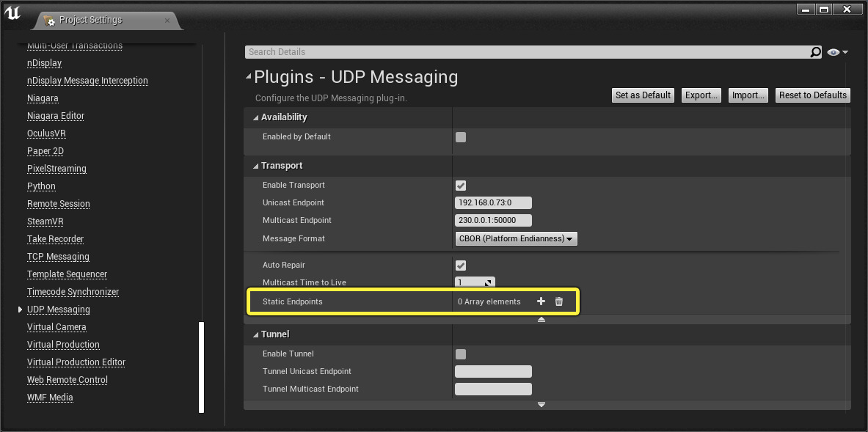Close the Project Settings tab
The width and height of the screenshot is (868, 432).
(167, 21)
